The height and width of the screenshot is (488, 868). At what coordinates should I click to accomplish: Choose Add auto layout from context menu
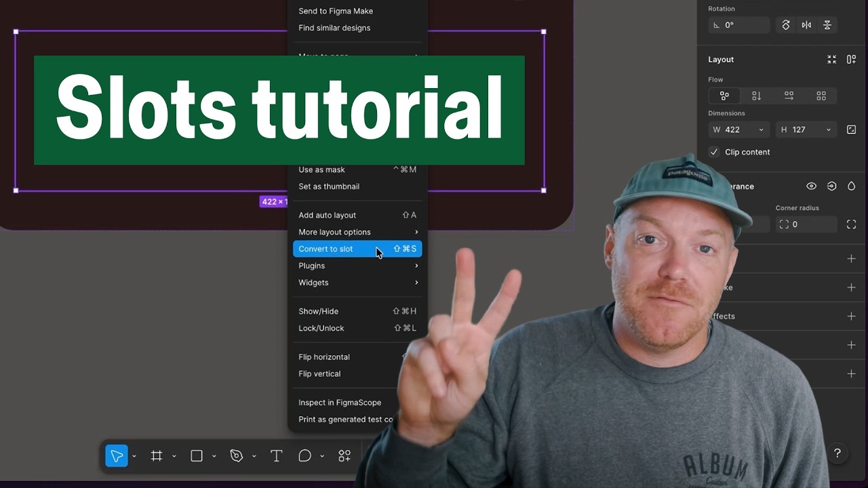tap(357, 215)
